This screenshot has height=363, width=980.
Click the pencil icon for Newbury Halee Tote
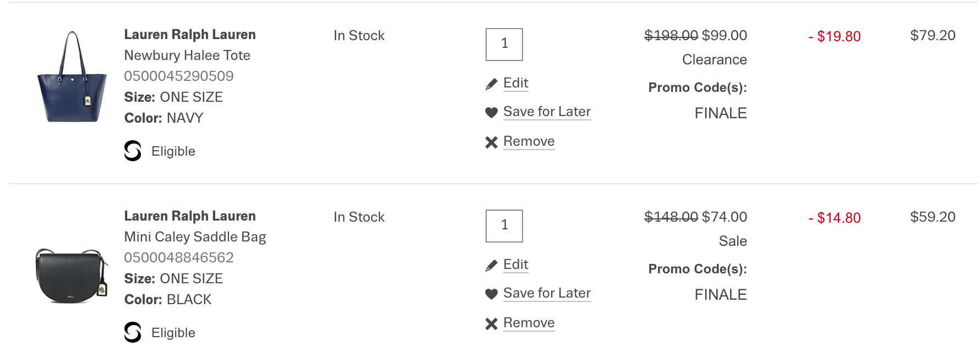pos(491,84)
